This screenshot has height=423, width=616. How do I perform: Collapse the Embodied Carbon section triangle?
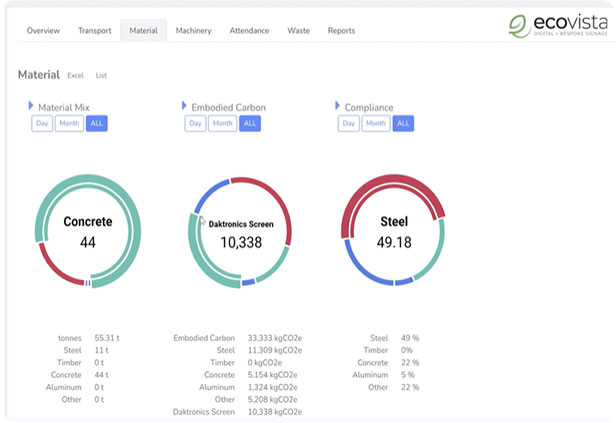coord(184,105)
